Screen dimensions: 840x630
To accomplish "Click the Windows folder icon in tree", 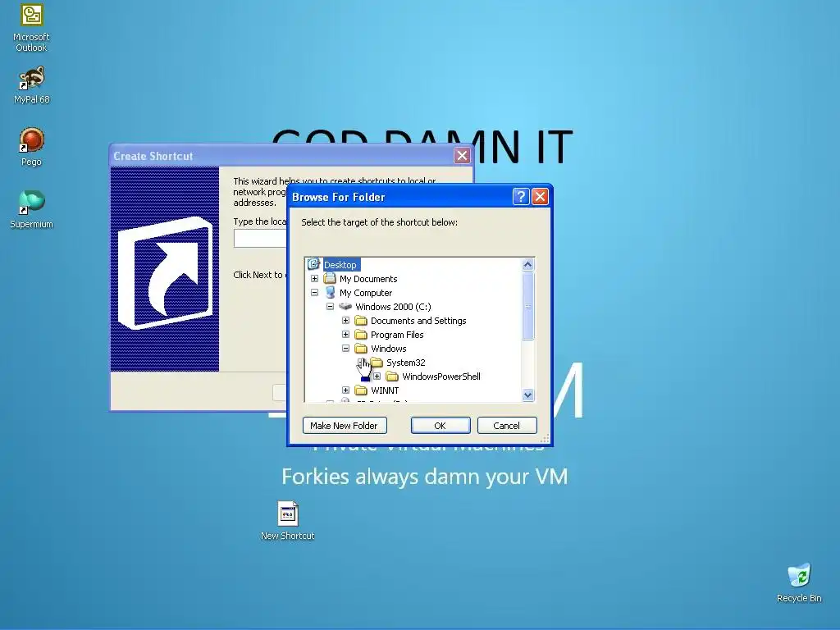I will tap(361, 348).
